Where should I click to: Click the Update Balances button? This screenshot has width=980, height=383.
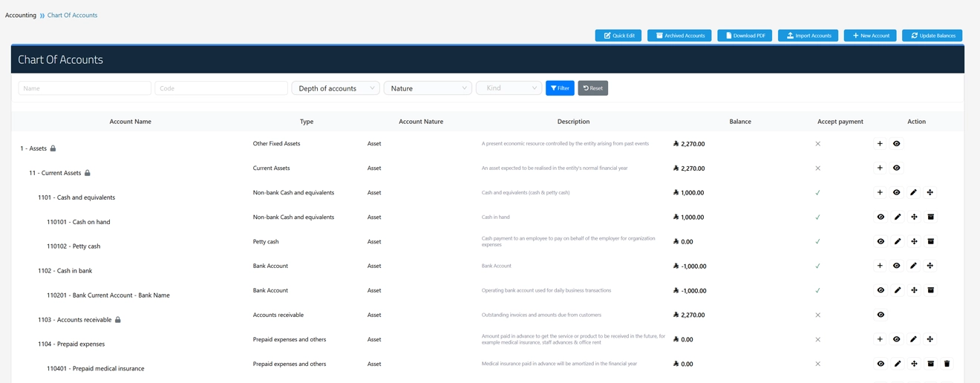[932, 36]
